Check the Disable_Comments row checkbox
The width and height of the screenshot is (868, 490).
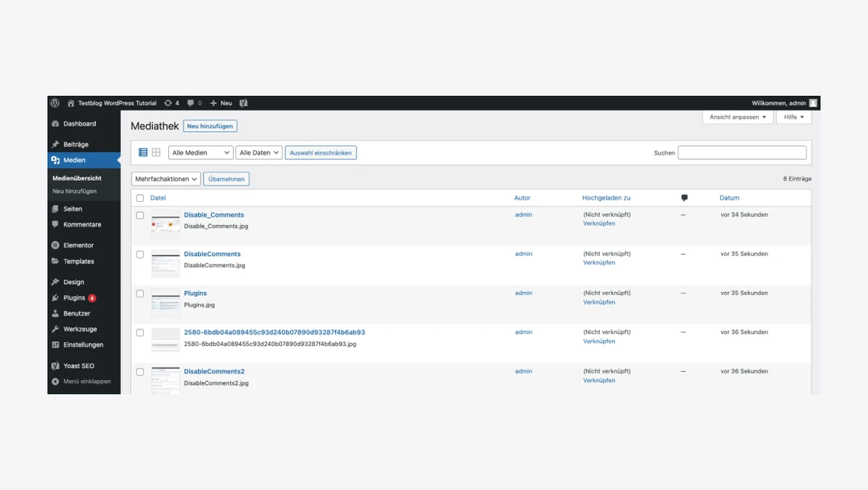(140, 216)
